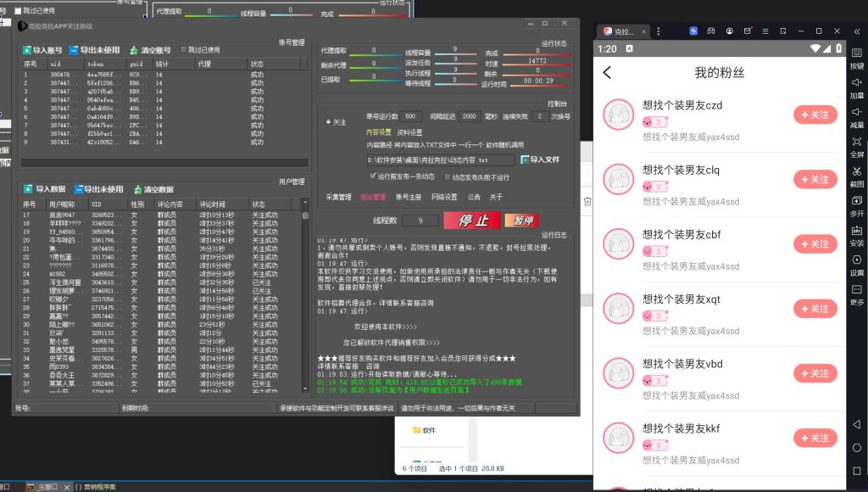The image size is (868, 492).
Task: Click the red 停止 button
Action: click(x=472, y=221)
